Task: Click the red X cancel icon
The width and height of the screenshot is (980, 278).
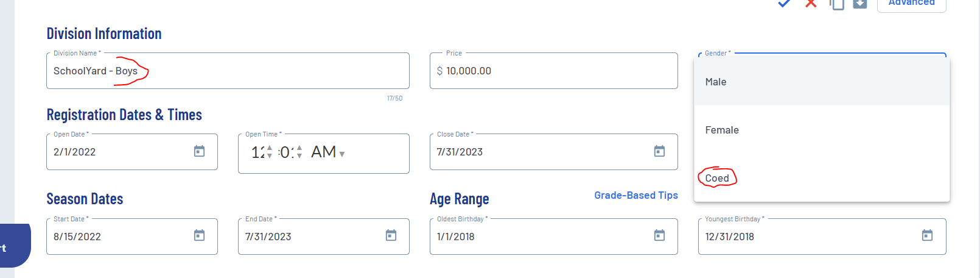Action: coord(811,4)
